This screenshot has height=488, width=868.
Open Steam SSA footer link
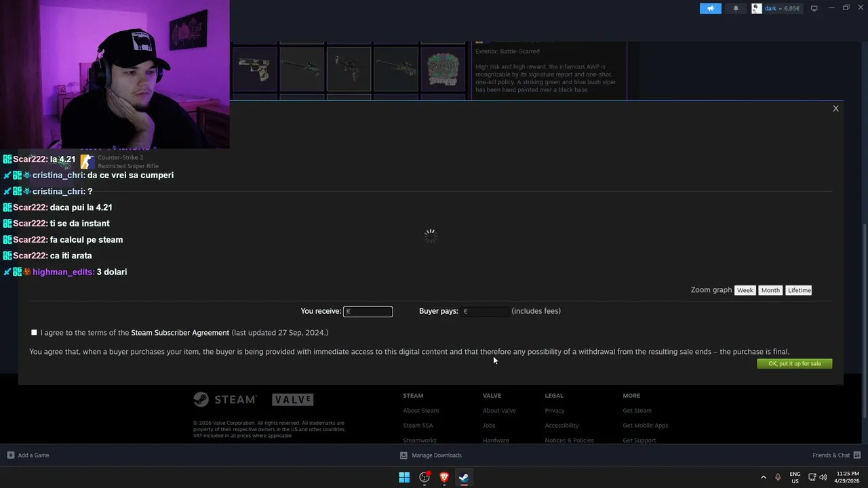tap(418, 426)
